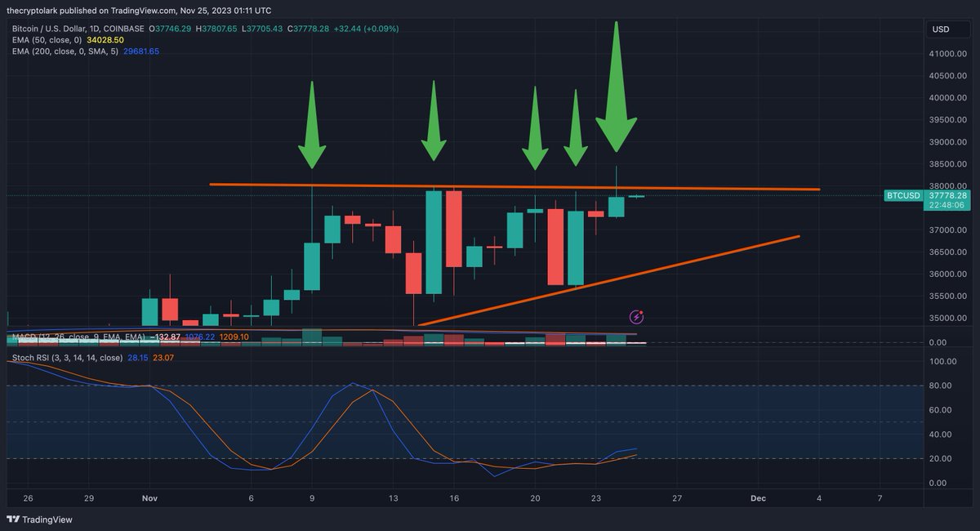
Task: Click the 26 date label on time axis
Action: click(x=29, y=498)
